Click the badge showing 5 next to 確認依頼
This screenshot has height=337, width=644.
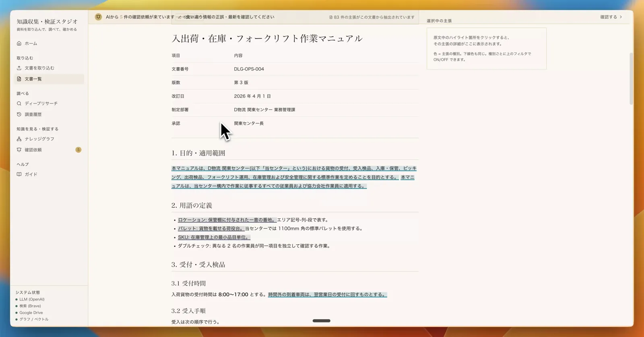click(x=78, y=150)
